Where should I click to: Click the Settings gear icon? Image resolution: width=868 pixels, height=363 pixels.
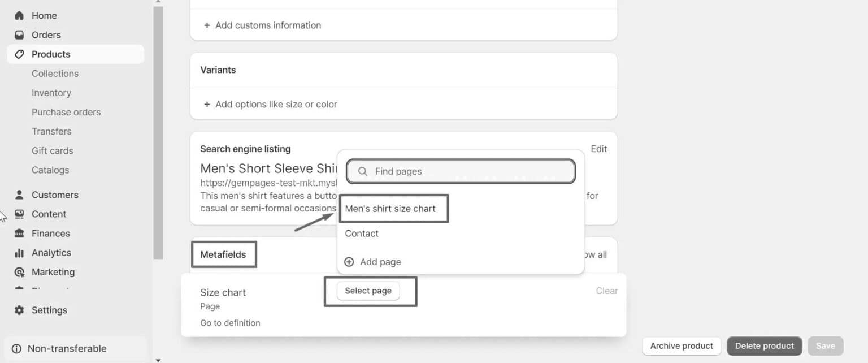[19, 310]
